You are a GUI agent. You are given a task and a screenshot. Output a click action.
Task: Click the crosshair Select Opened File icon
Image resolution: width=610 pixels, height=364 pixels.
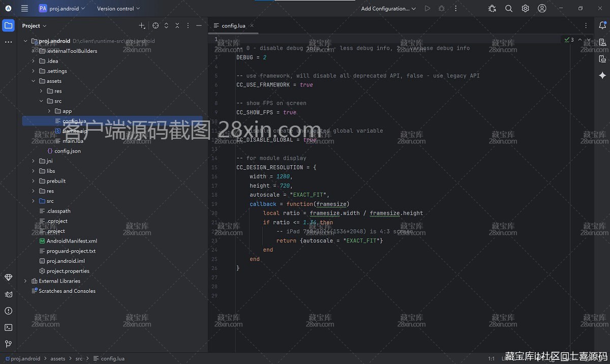click(x=156, y=25)
